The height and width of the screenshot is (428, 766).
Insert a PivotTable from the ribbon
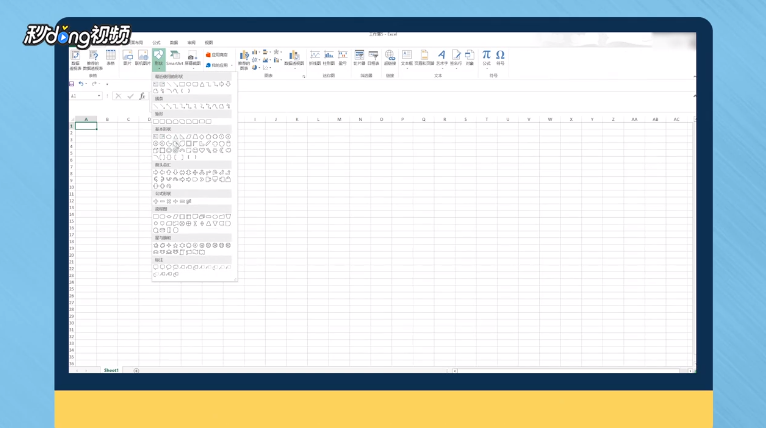click(75, 60)
